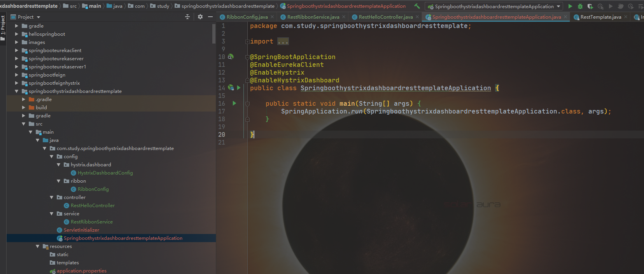Select springbootfeignhystrix module
The height and width of the screenshot is (274, 644).
tap(54, 83)
